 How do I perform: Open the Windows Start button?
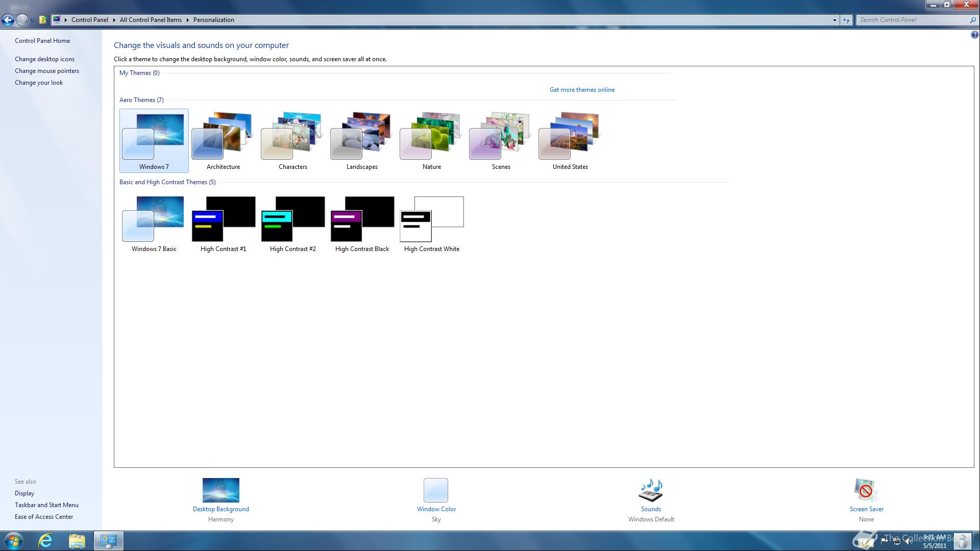click(x=14, y=541)
